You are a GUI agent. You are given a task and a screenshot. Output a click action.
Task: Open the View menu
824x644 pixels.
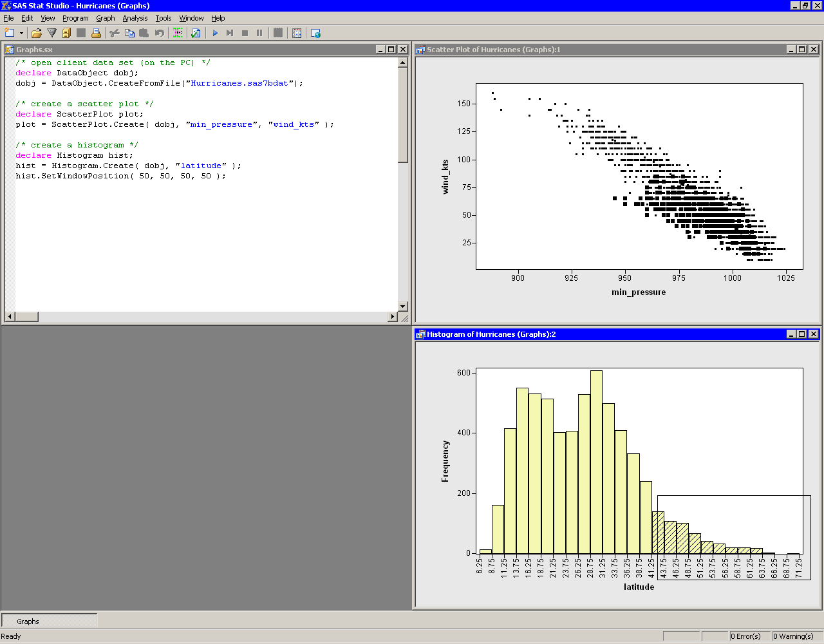(x=48, y=18)
